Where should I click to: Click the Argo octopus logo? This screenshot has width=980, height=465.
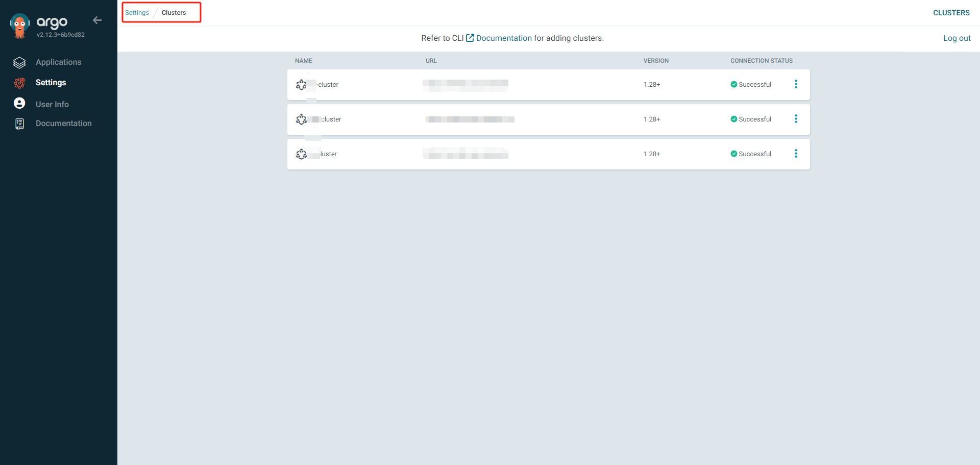(x=19, y=26)
